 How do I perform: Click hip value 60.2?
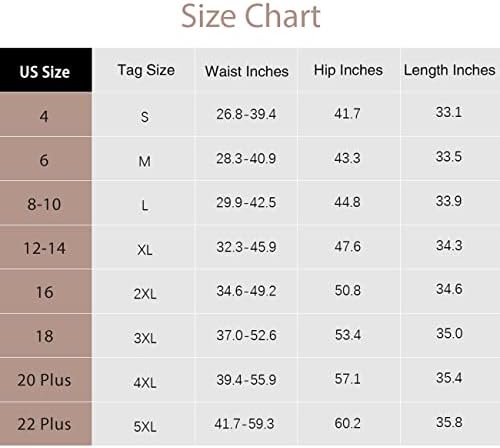click(x=347, y=423)
